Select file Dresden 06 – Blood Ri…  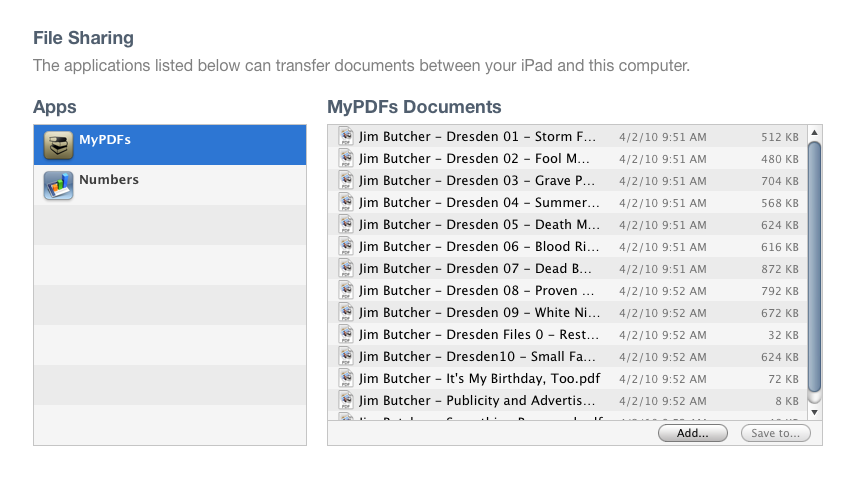pos(568,246)
